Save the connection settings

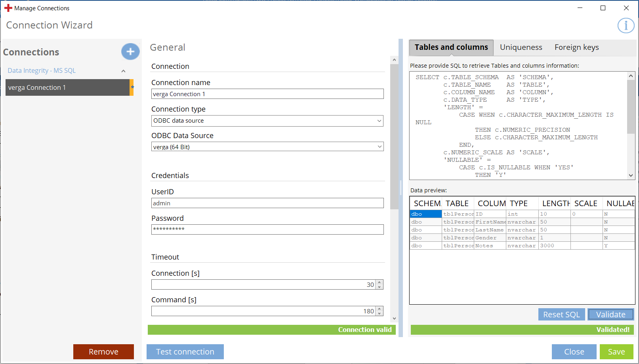pyautogui.click(x=616, y=352)
